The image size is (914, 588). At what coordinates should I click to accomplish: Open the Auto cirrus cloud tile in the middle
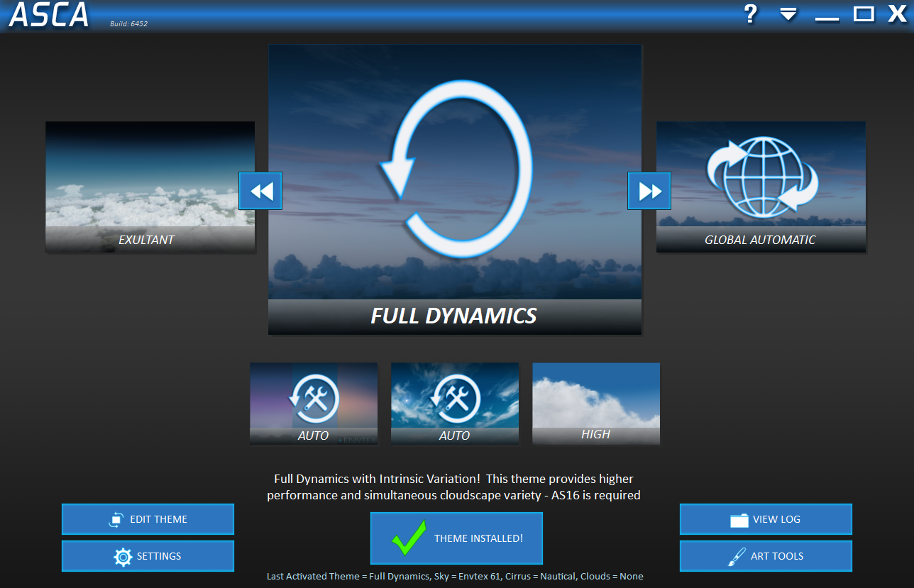(455, 404)
